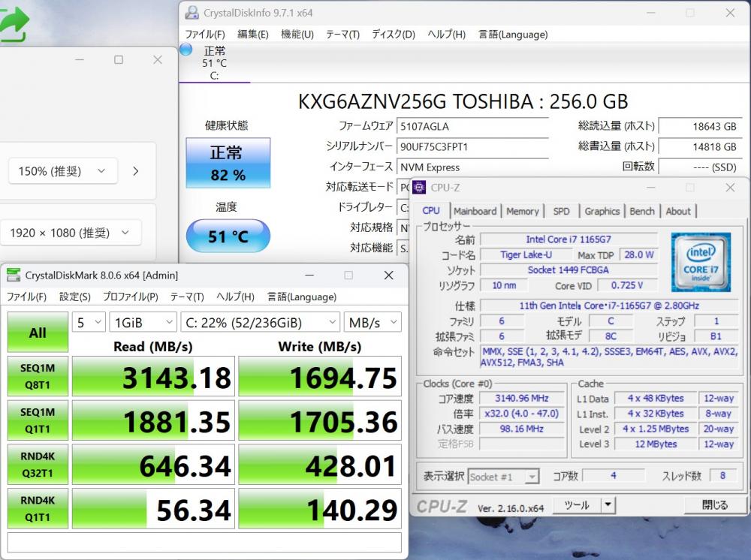The image size is (751, 560).
Task: Select the CPU tab in CPU-Z
Action: point(431,211)
